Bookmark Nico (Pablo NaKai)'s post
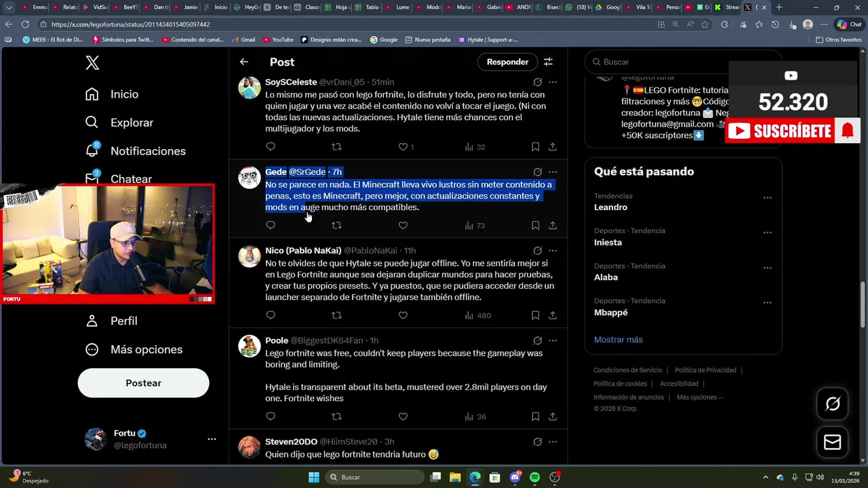 coord(535,315)
